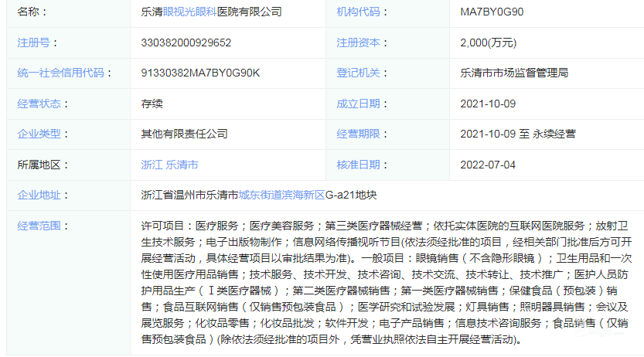Open the 成立日期 label link
644x357 pixels.
358,104
